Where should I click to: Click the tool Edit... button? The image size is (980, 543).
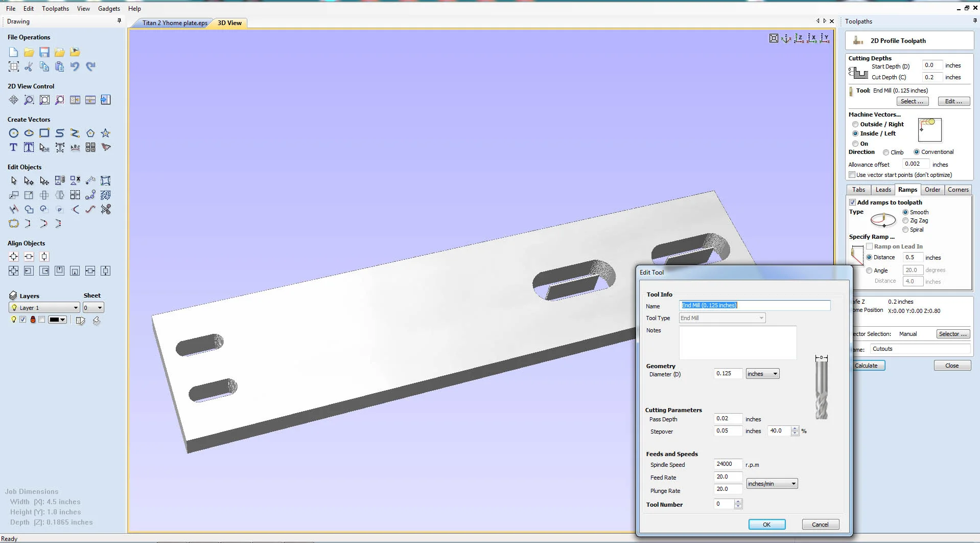[x=953, y=101]
